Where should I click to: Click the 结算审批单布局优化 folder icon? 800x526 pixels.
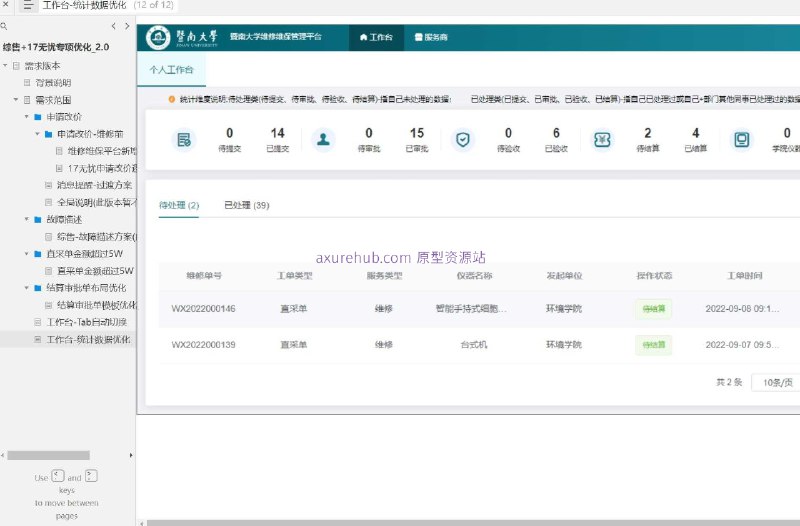point(37,288)
